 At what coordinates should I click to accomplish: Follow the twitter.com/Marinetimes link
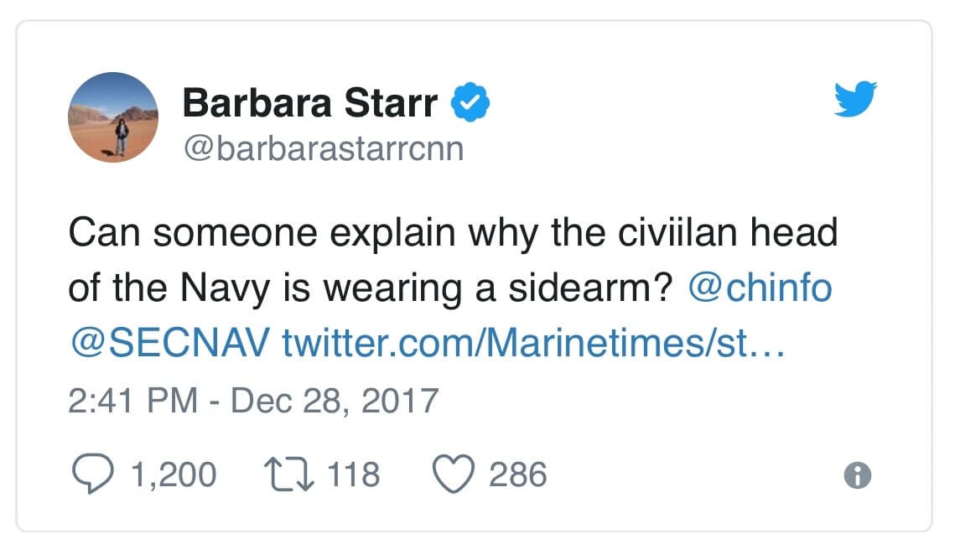coord(533,343)
